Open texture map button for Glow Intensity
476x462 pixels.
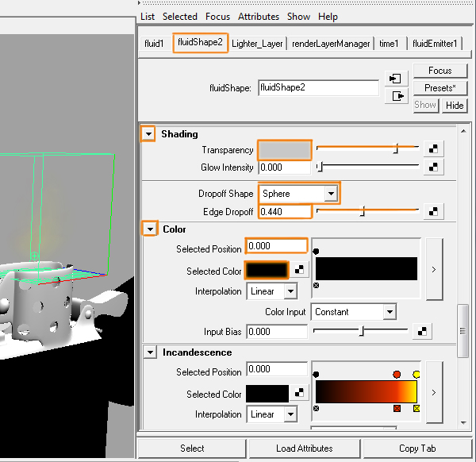coord(433,167)
